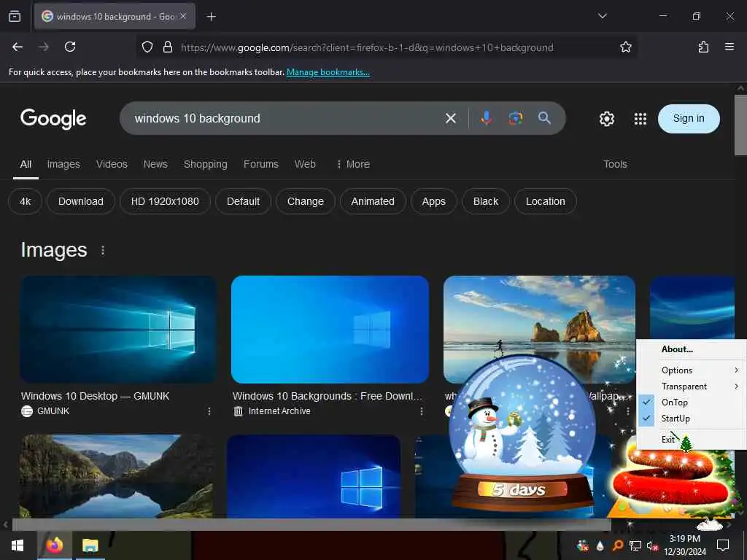The width and height of the screenshot is (747, 560).
Task: Bookmark this page with the star
Action: [x=625, y=47]
